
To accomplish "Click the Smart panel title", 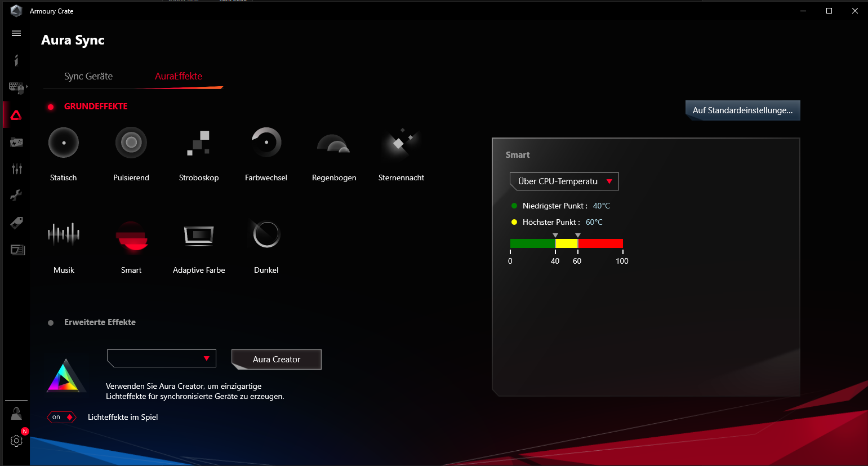I will (x=518, y=155).
